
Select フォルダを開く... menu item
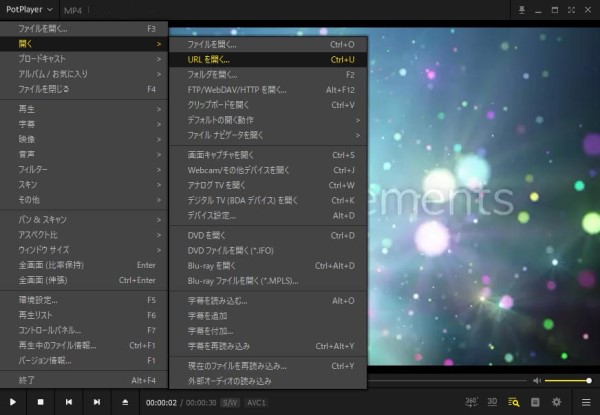coord(268,75)
